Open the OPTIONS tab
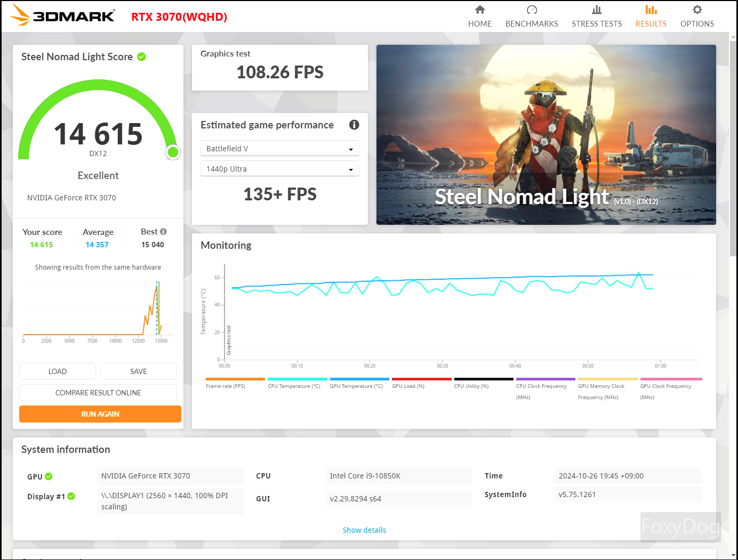This screenshot has height=560, width=738. pyautogui.click(x=697, y=17)
